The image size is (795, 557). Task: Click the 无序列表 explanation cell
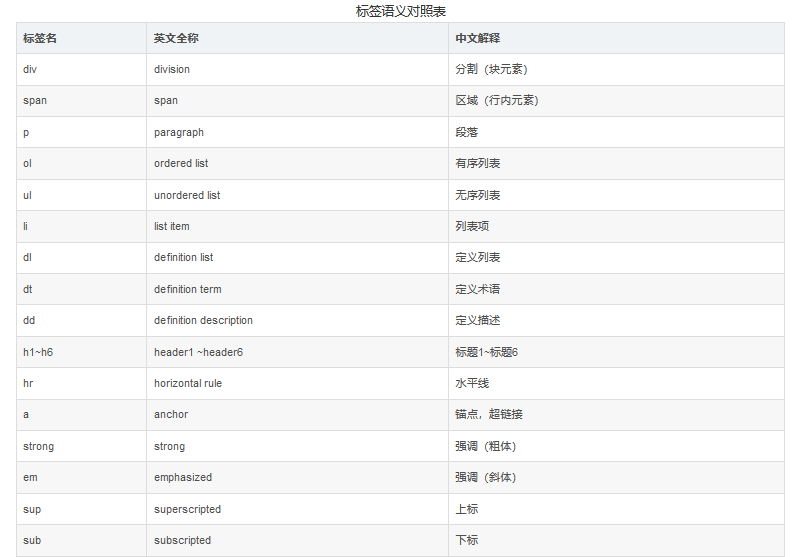click(x=617, y=195)
